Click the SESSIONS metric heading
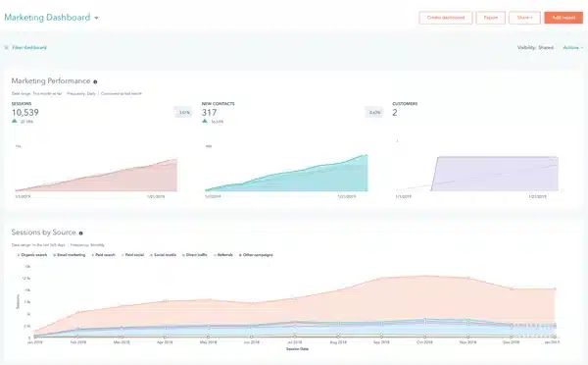588x365 pixels. [x=22, y=104]
